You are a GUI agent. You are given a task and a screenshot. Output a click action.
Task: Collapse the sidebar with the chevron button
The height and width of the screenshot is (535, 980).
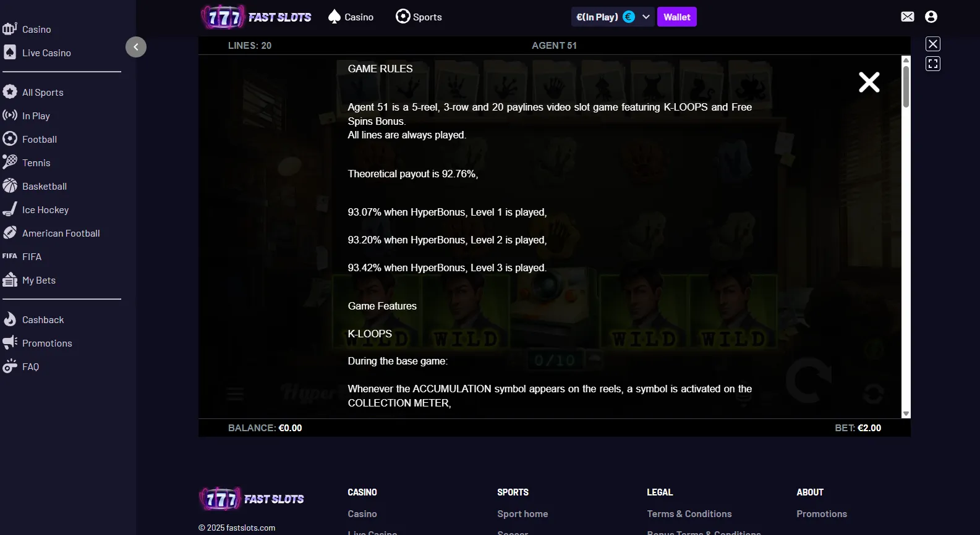click(136, 47)
